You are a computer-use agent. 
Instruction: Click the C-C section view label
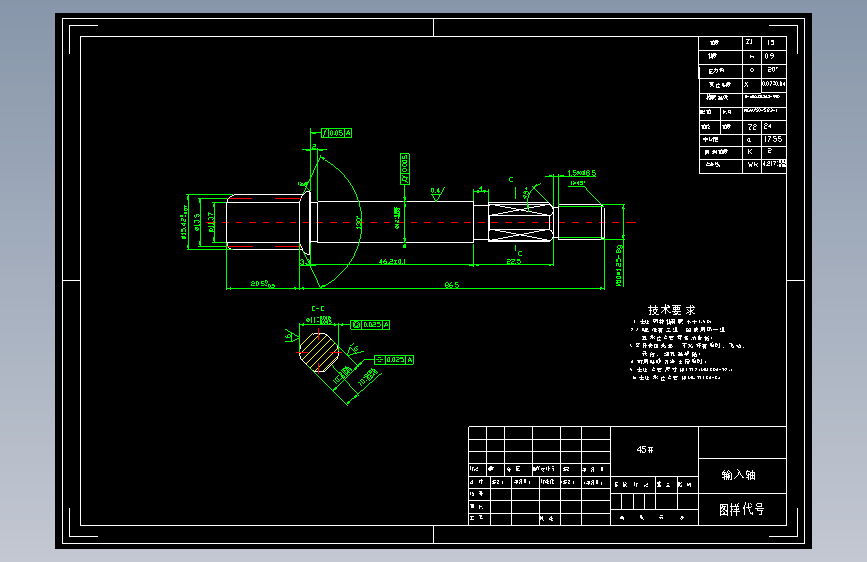318,309
